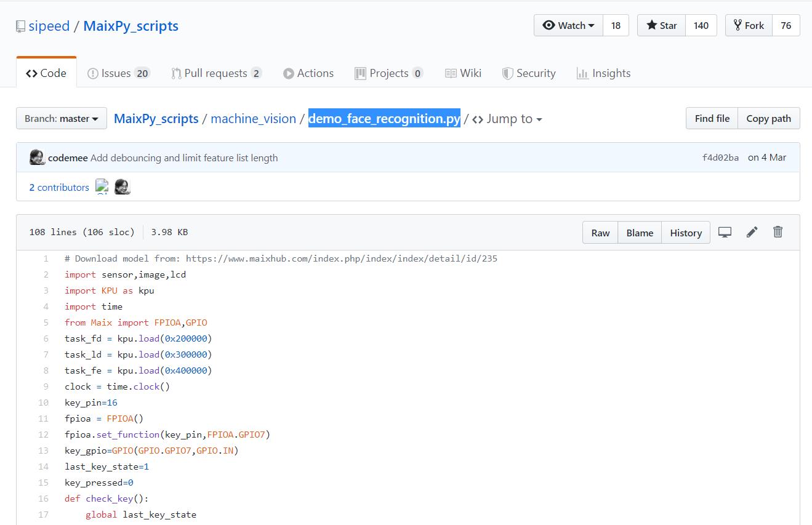Go to the sipeed owner page
This screenshot has height=525, width=812.
pos(49,26)
